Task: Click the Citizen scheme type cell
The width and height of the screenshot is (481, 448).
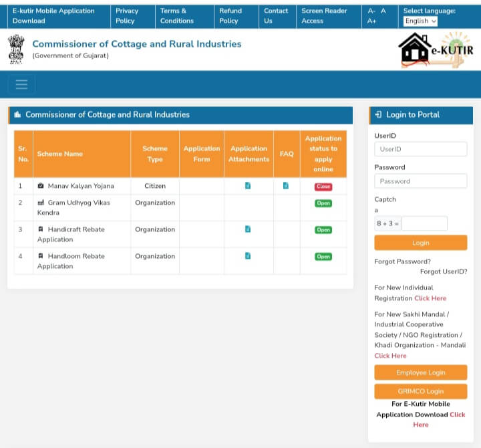Action: coord(155,186)
